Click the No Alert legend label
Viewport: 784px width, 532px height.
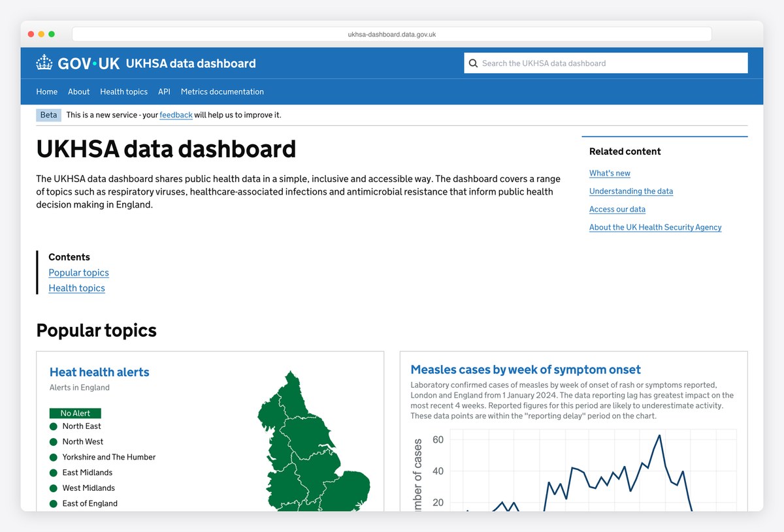pyautogui.click(x=75, y=413)
